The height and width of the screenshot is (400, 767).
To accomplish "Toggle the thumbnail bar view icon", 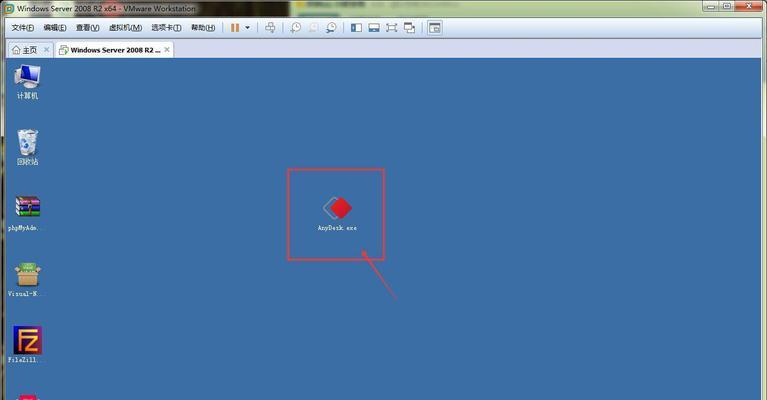I will pos(373,28).
